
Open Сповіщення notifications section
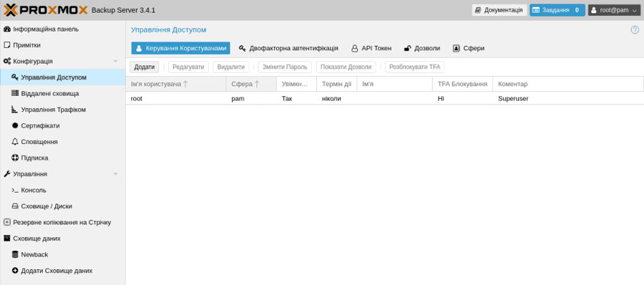pos(39,142)
